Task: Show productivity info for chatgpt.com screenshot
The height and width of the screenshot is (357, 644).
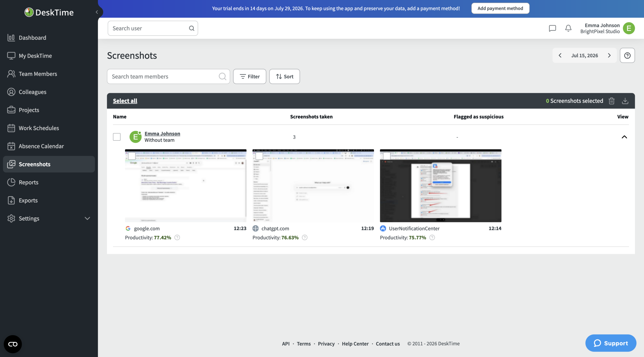Action: pyautogui.click(x=305, y=237)
